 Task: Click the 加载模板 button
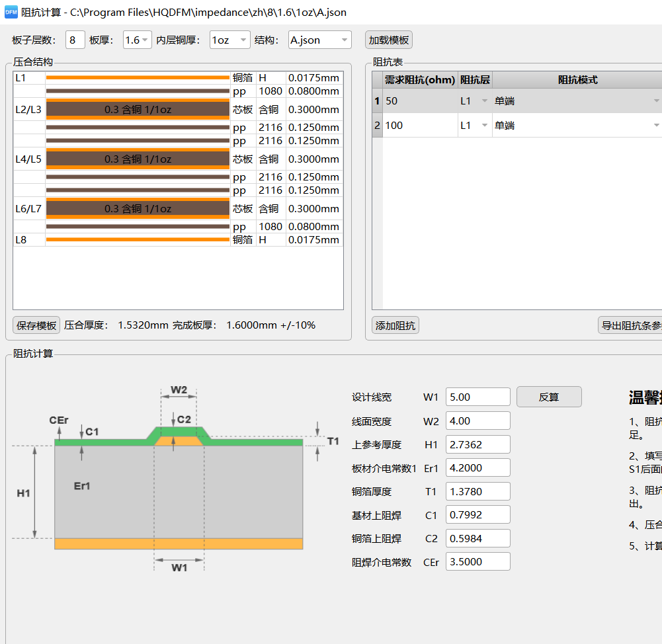tap(389, 40)
